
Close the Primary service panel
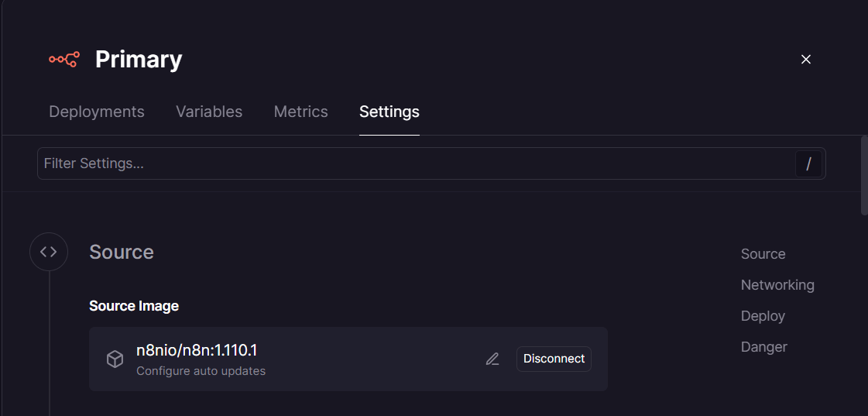click(x=806, y=59)
